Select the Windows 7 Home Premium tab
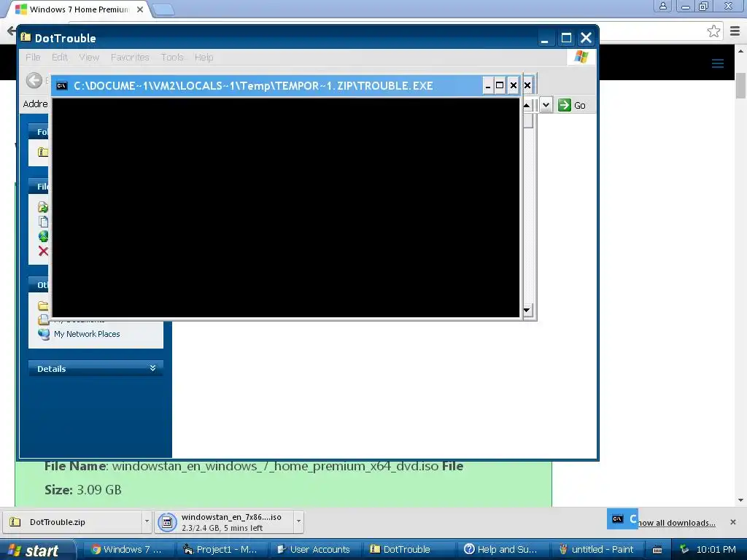This screenshot has width=747, height=560. click(x=79, y=9)
